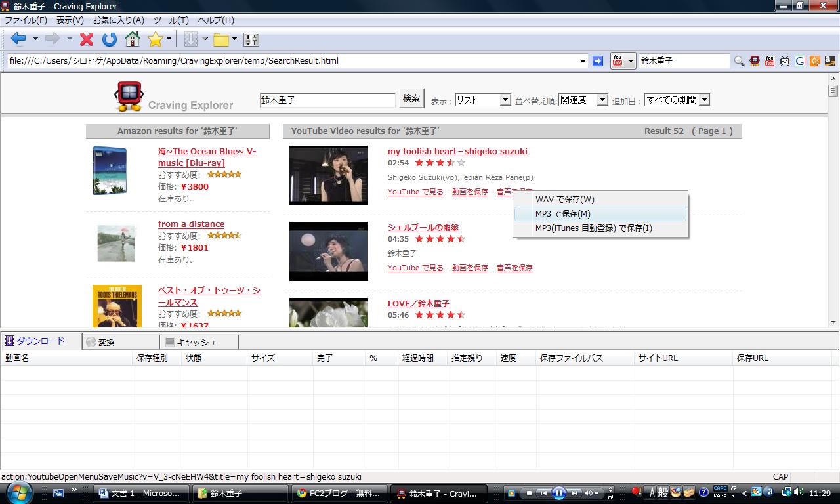Open the ツール(T) menu
The width and height of the screenshot is (840, 504).
tap(171, 20)
